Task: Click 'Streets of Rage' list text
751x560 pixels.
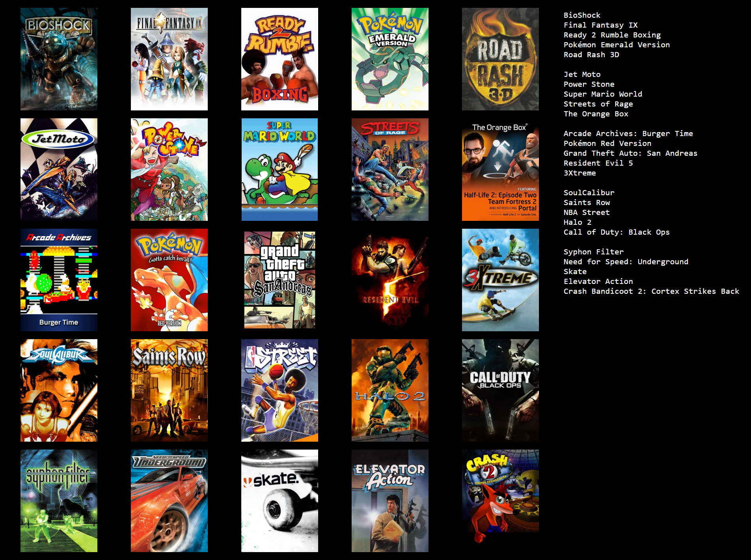Action: pyautogui.click(x=598, y=104)
